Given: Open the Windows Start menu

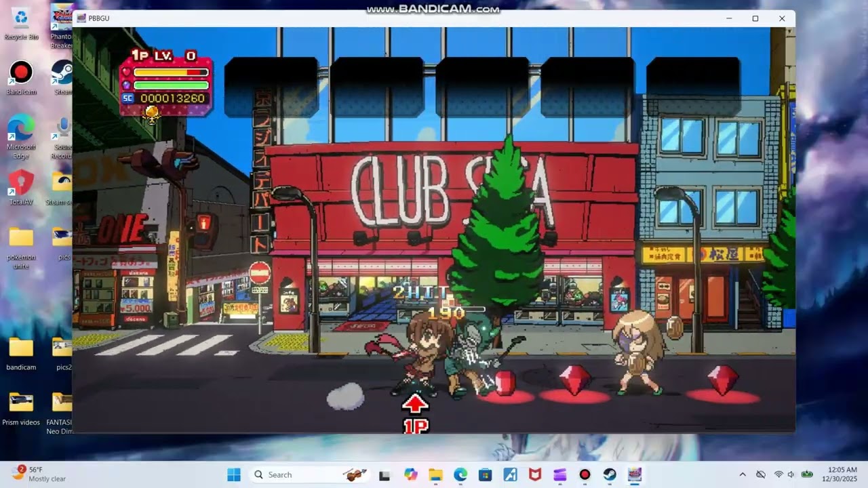Looking at the screenshot, I should [x=234, y=474].
